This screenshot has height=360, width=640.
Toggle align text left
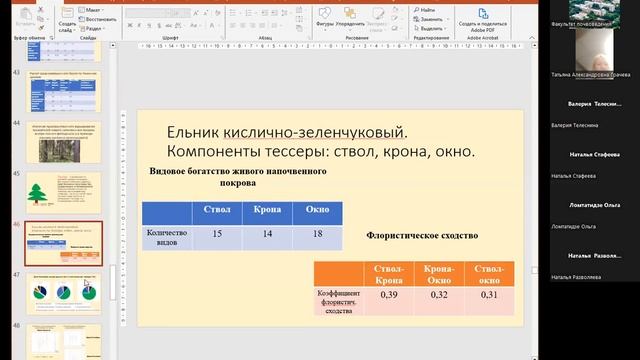pyautogui.click(x=233, y=26)
